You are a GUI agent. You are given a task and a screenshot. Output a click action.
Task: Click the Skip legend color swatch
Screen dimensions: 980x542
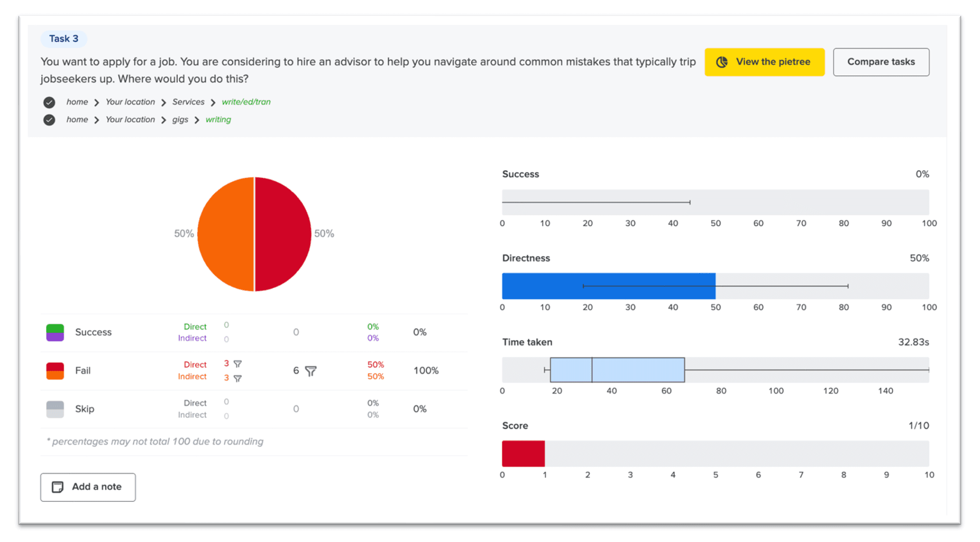[55, 409]
